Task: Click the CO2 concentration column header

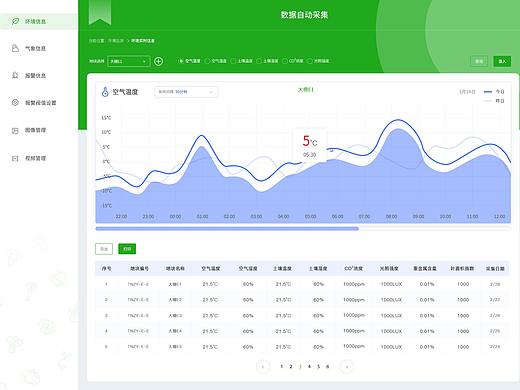Action: pos(353,268)
